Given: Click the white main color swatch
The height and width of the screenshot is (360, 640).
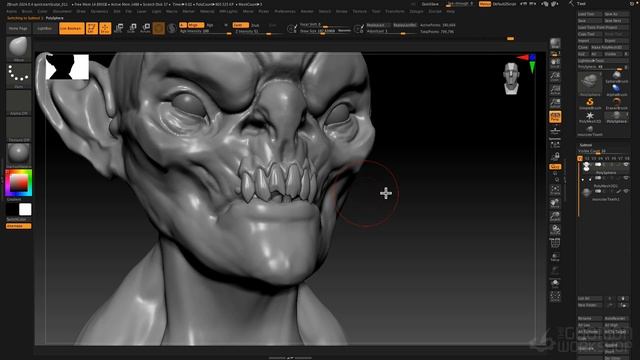Looking at the screenshot, I should 25,209.
